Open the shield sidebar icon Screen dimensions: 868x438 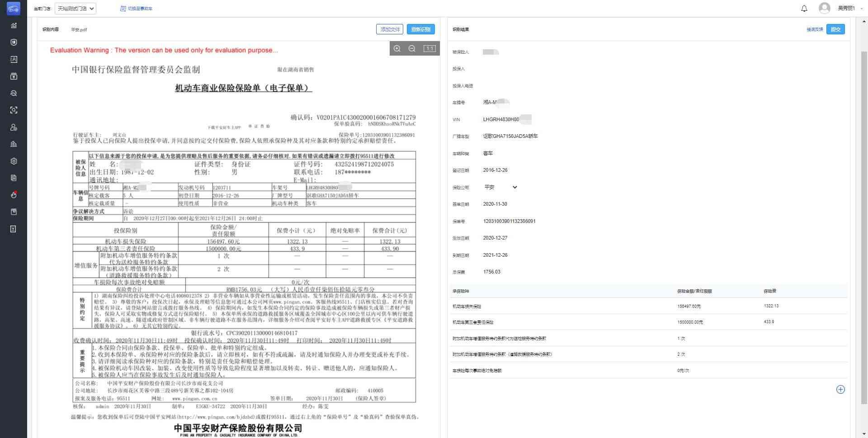tap(14, 42)
